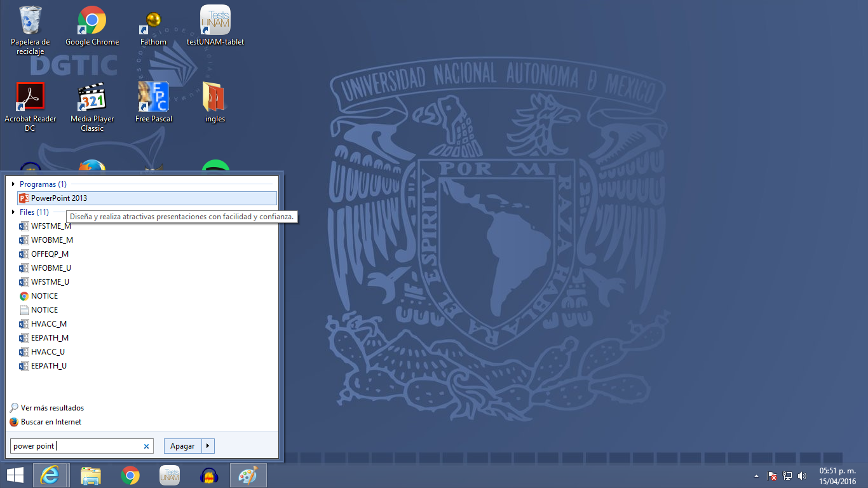Open the WFSTME_M Word file
The width and height of the screenshot is (868, 488).
[x=45, y=226]
